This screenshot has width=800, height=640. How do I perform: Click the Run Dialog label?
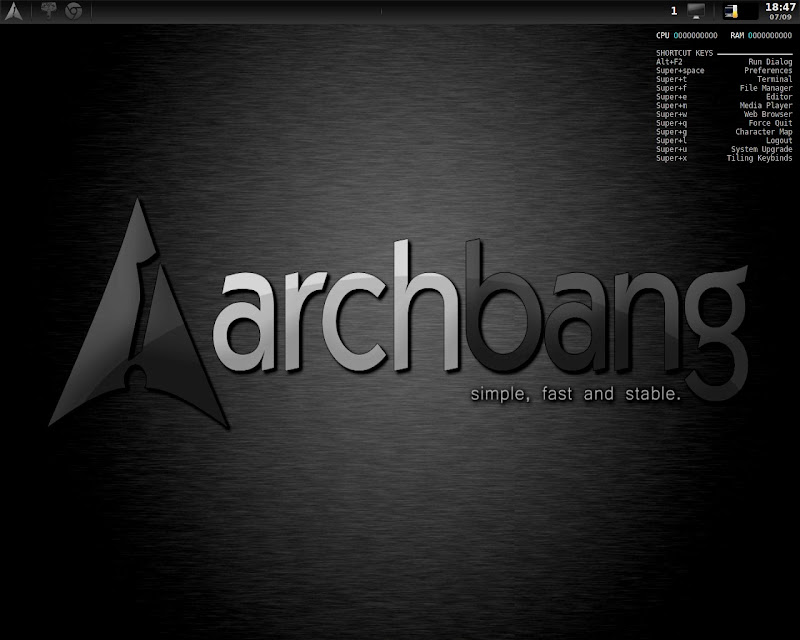[x=770, y=62]
